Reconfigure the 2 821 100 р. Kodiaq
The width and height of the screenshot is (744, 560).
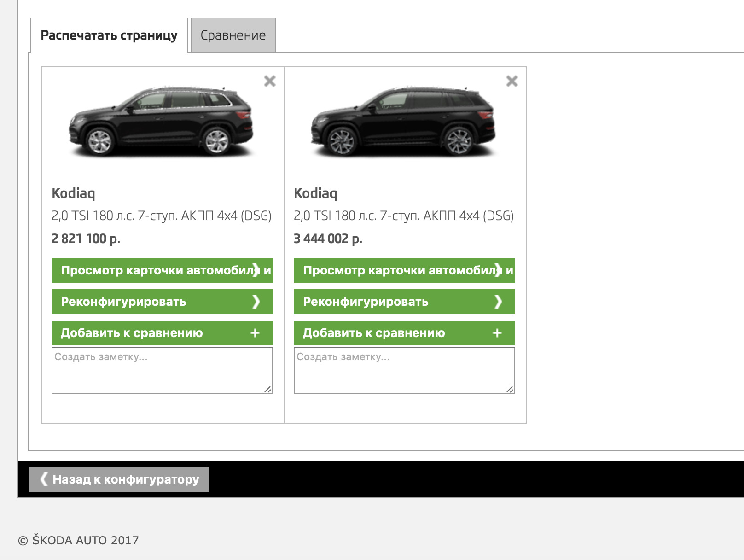click(162, 302)
